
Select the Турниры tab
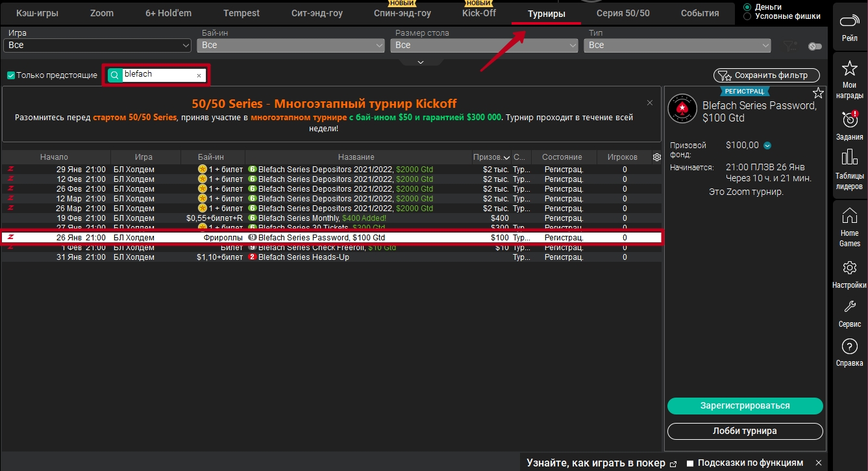[x=546, y=13]
